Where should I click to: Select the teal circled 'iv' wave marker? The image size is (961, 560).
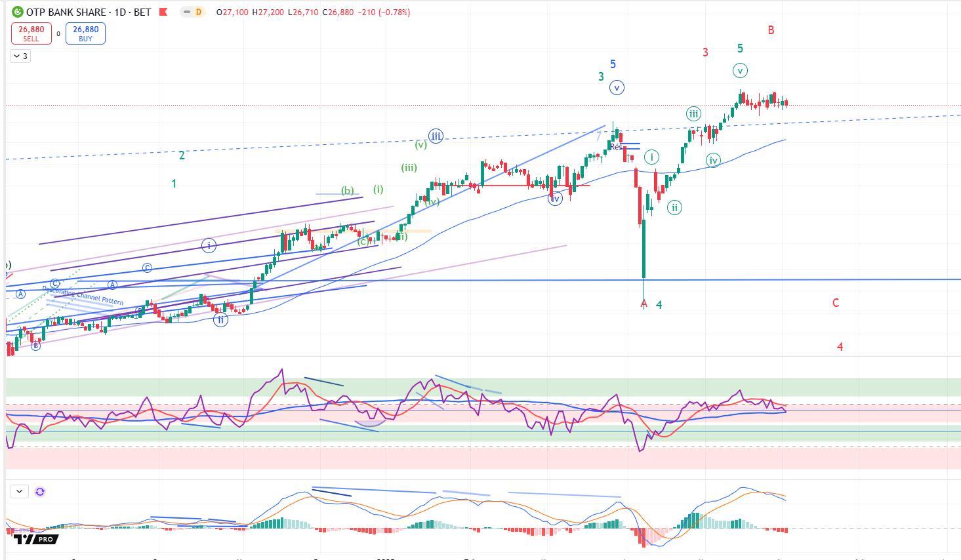pyautogui.click(x=713, y=160)
